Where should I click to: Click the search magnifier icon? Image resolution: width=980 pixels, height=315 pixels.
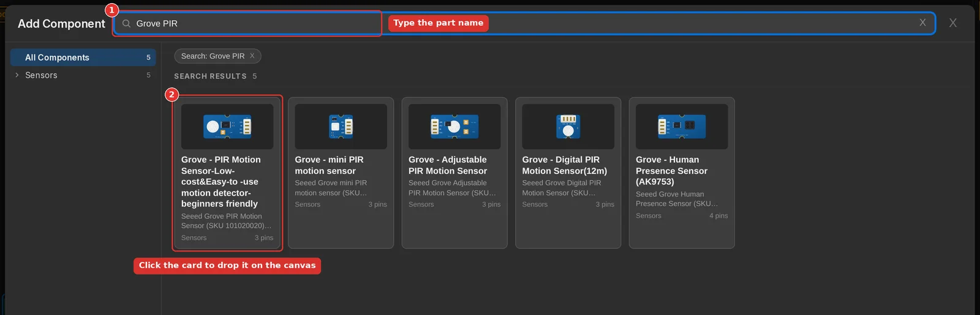(x=126, y=23)
